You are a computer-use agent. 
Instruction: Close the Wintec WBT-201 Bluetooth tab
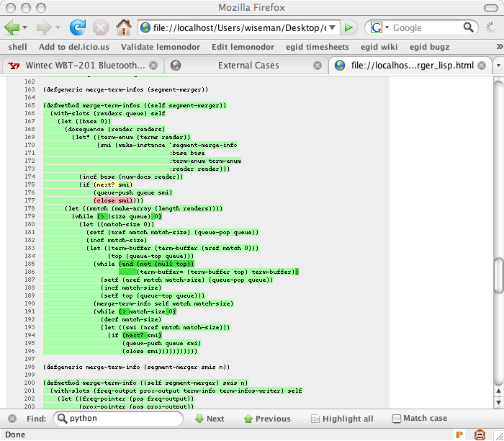point(153,66)
